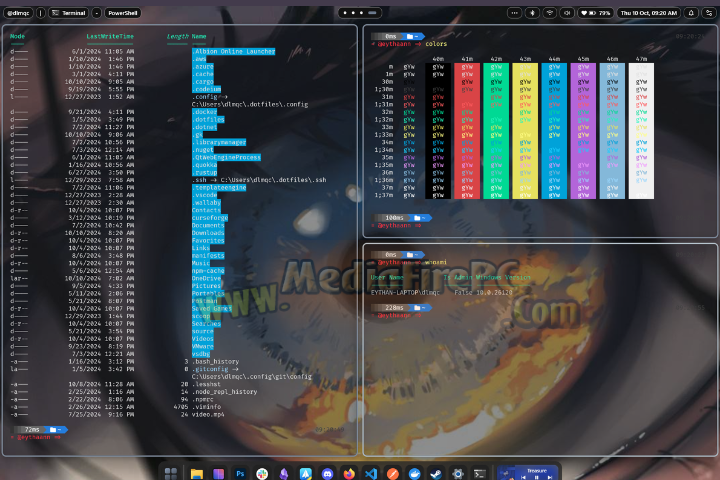Viewport: 720px width, 480px height.
Task: Skip to the next track in media widget
Action: click(x=549, y=477)
